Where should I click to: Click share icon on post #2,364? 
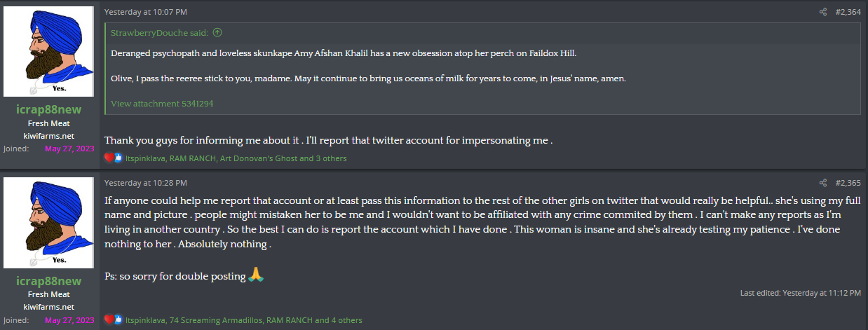823,12
